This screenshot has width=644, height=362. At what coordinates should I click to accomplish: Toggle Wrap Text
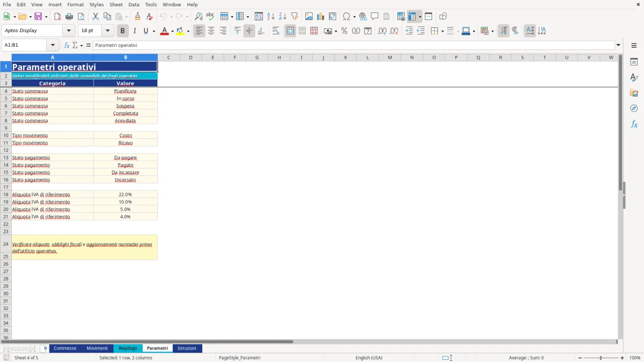pos(276,31)
